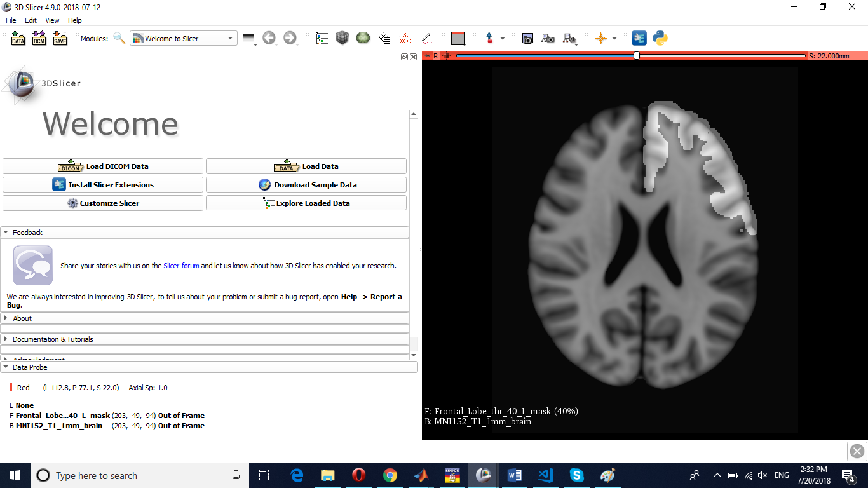Toggle the Red slice view pin

click(x=427, y=56)
